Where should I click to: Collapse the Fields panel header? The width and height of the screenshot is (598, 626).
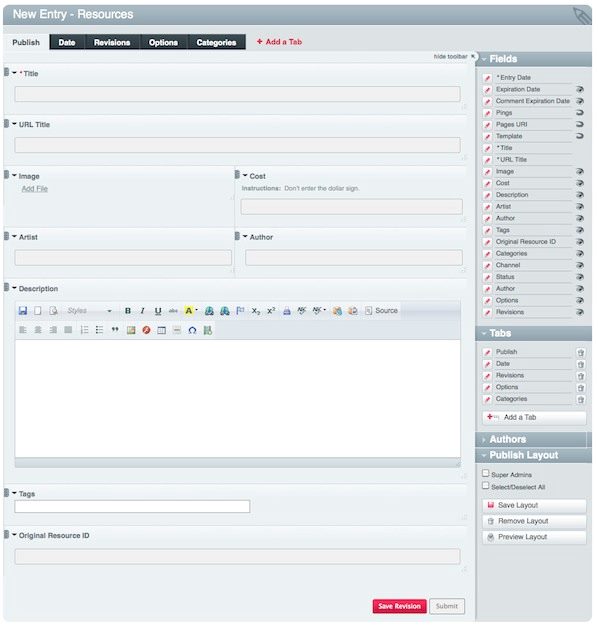coord(533,59)
